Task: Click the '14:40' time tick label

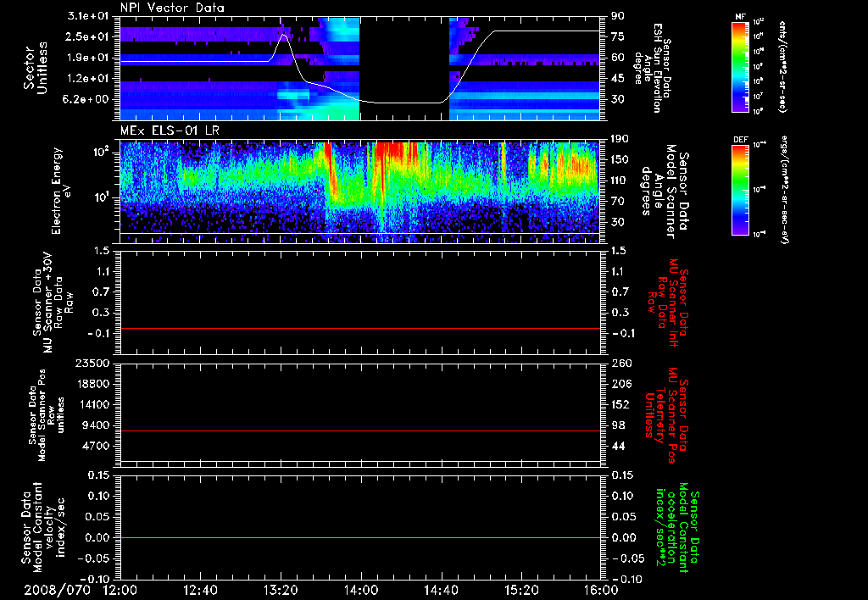Action: click(441, 591)
